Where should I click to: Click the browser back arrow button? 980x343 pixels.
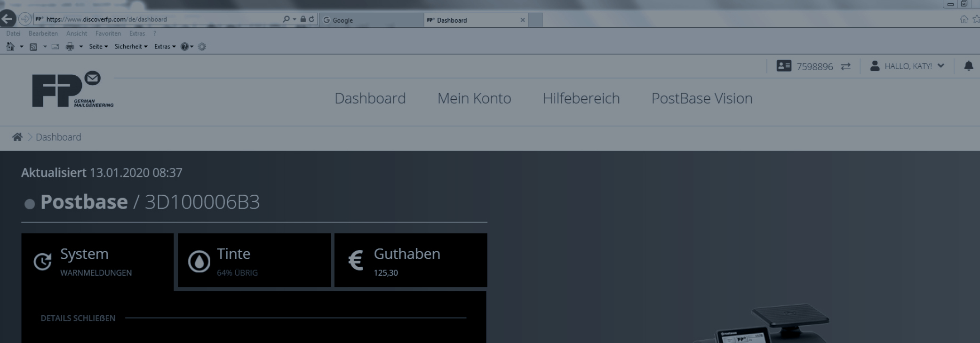pyautogui.click(x=7, y=19)
